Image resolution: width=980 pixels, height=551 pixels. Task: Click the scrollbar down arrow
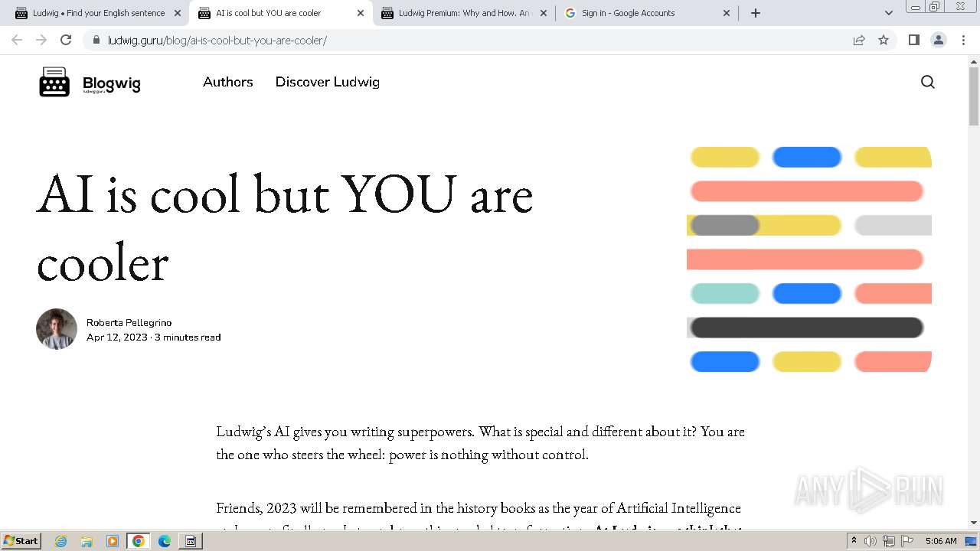tap(974, 523)
